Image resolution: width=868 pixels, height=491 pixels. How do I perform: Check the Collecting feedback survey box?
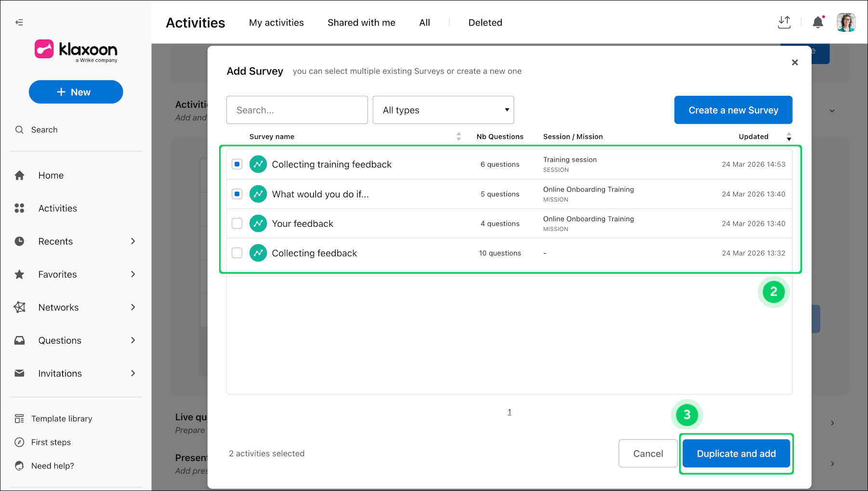237,253
